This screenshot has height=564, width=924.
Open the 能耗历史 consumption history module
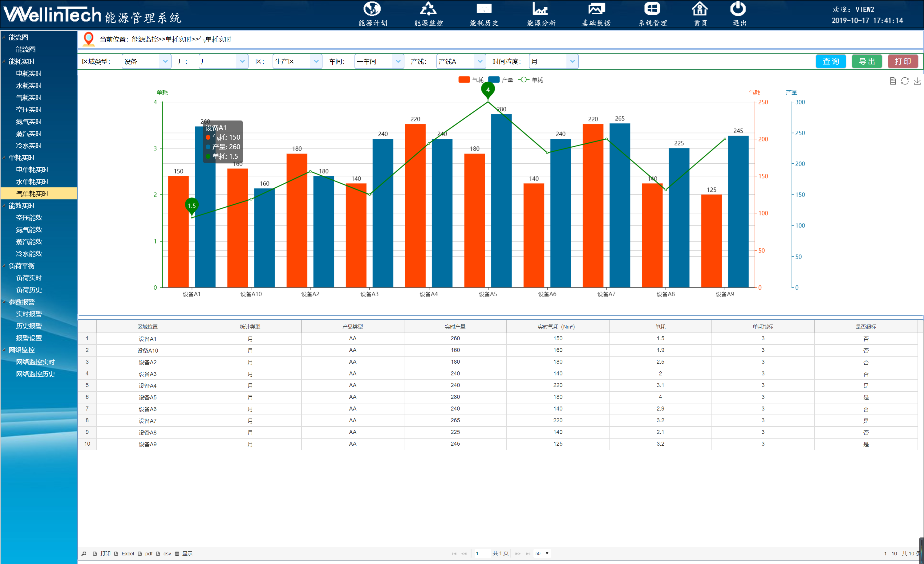click(x=484, y=14)
